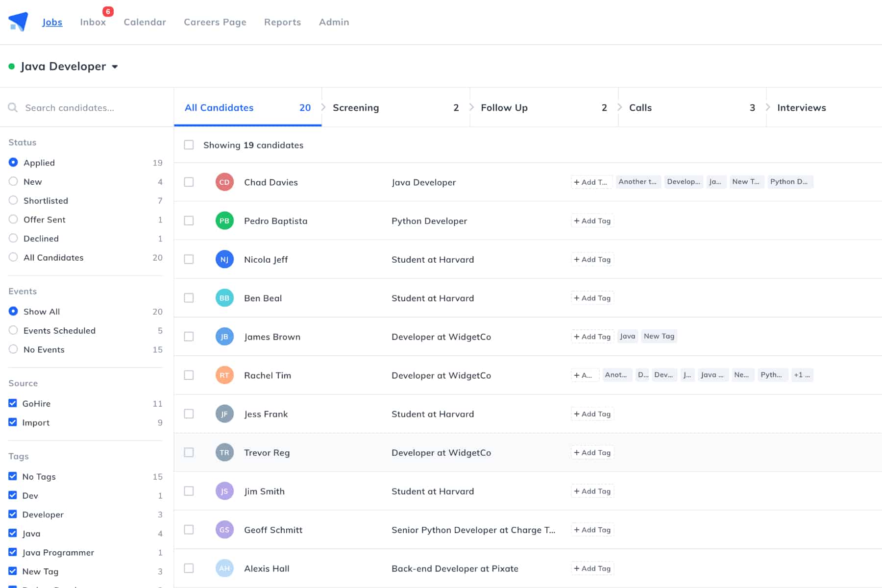Click Nicola Jeff's NJ avatar

[224, 259]
